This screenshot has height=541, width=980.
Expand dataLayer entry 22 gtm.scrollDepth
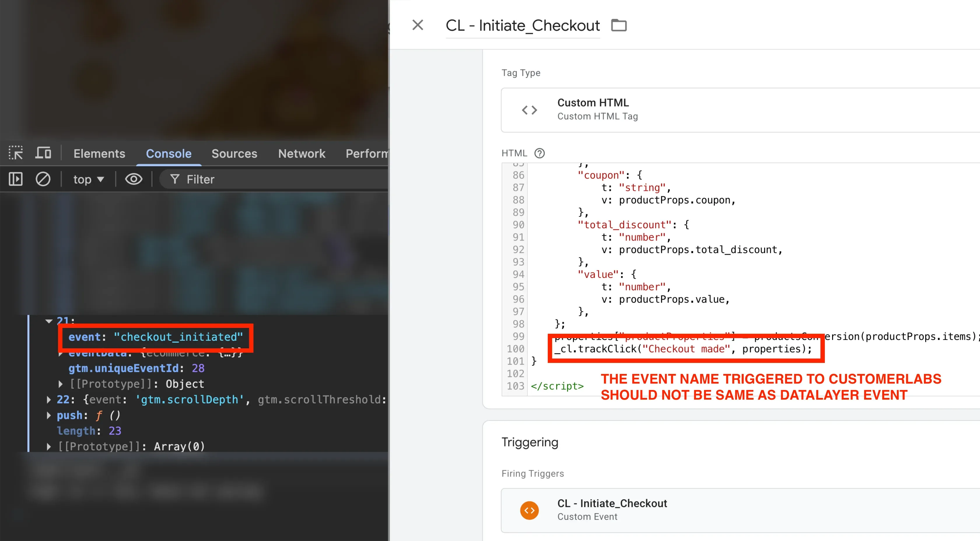(x=49, y=400)
